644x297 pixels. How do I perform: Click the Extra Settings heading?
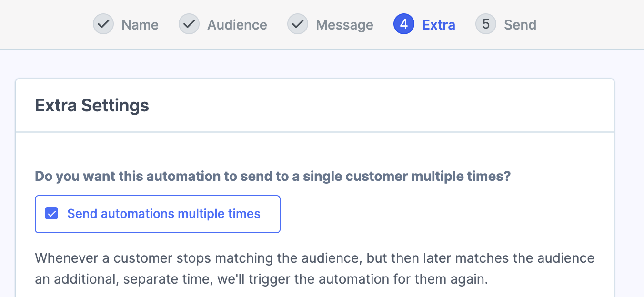pos(91,105)
